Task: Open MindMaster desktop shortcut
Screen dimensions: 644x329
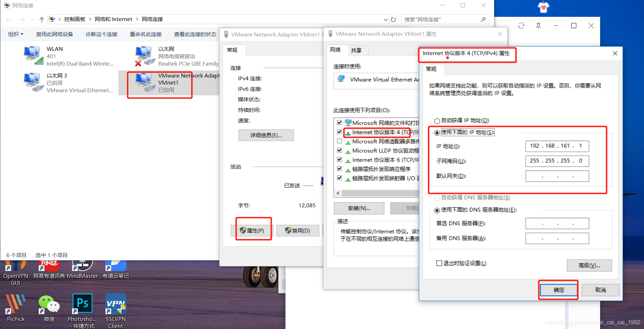Action: pyautogui.click(x=82, y=270)
